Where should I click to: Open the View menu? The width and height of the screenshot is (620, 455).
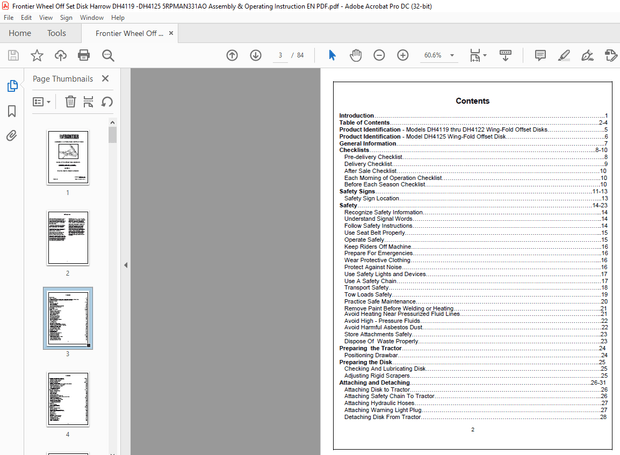point(45,17)
